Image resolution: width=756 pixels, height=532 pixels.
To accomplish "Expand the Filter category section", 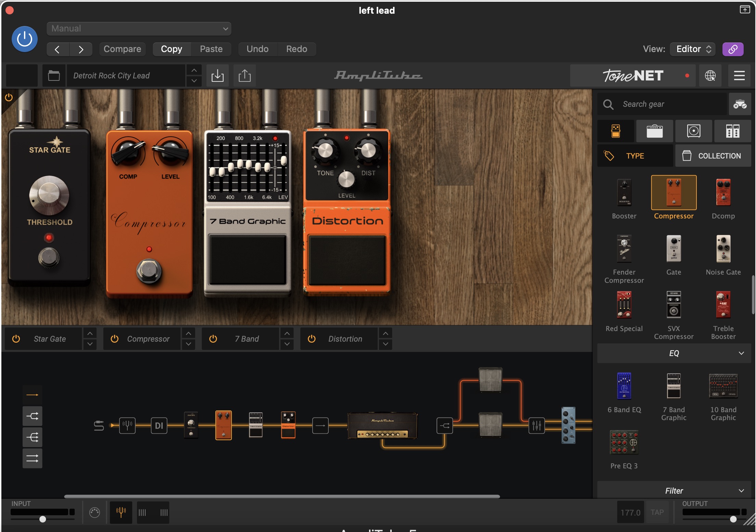I will point(674,491).
